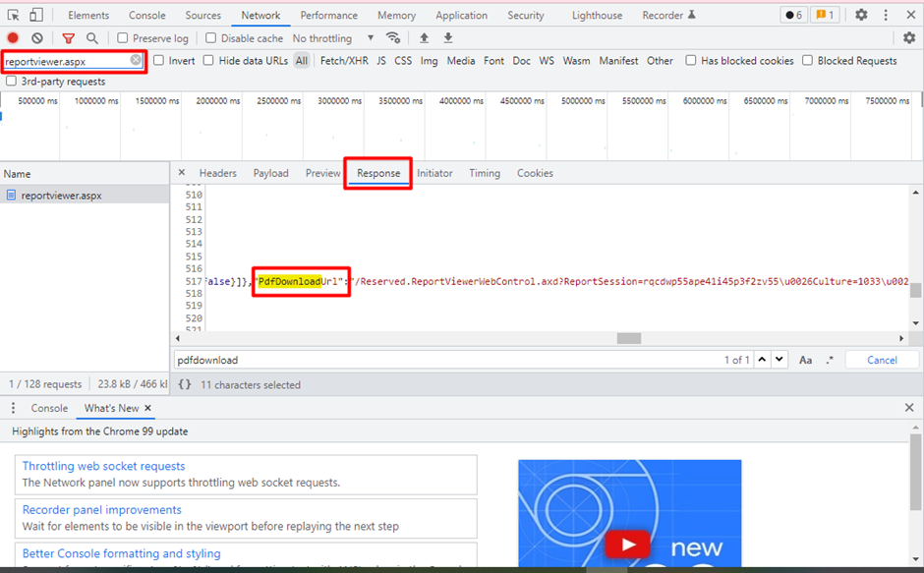The width and height of the screenshot is (924, 573).
Task: Open network conditions wifi icon
Action: (x=393, y=38)
